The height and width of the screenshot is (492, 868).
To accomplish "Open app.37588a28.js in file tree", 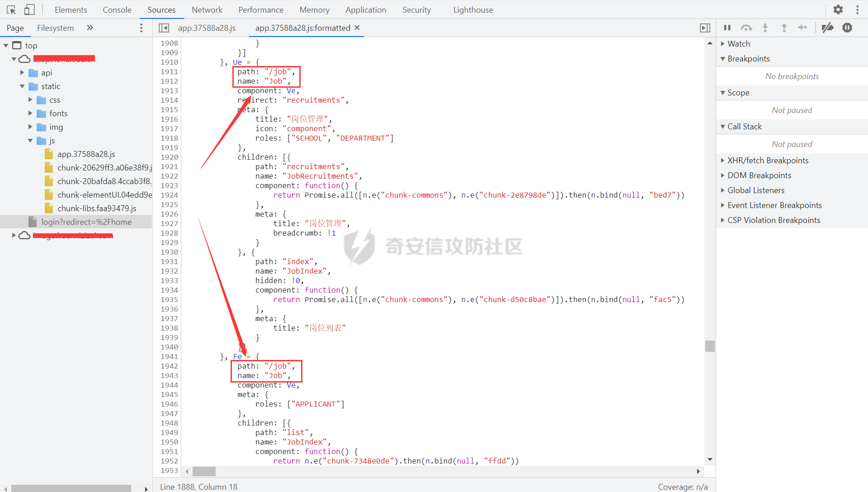I will point(86,154).
